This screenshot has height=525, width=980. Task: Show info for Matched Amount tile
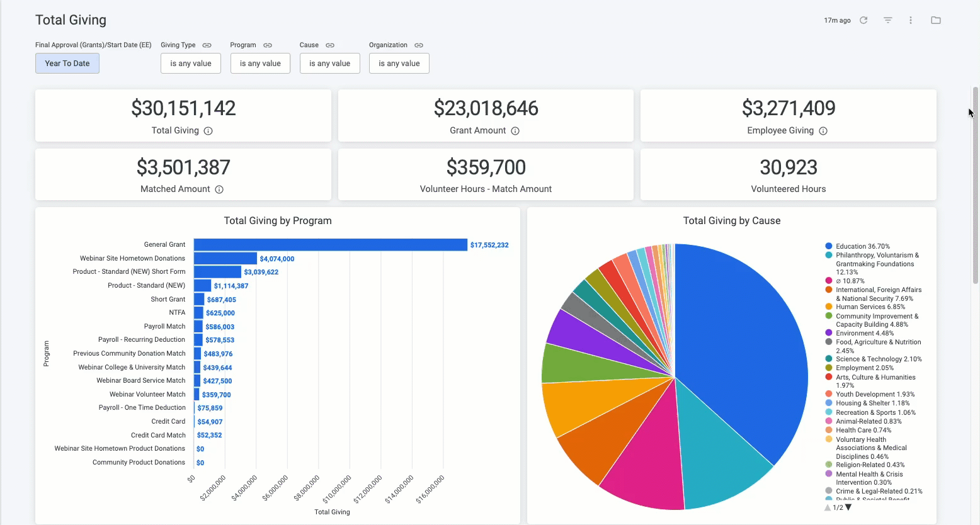pyautogui.click(x=219, y=189)
